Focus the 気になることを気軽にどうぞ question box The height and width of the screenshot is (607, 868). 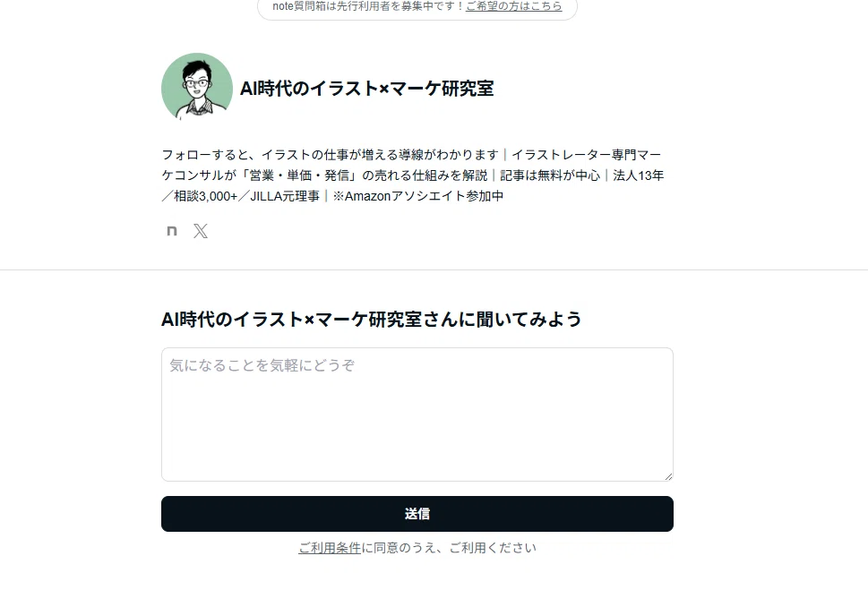[x=417, y=415]
